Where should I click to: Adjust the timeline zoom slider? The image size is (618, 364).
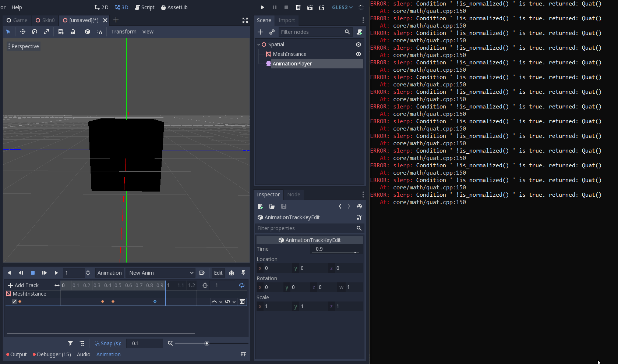(x=207, y=343)
